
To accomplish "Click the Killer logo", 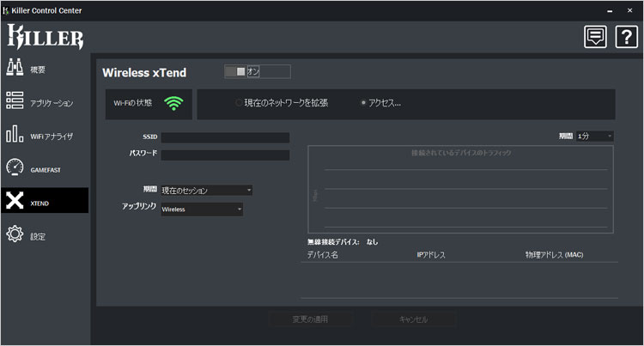I will point(46,37).
